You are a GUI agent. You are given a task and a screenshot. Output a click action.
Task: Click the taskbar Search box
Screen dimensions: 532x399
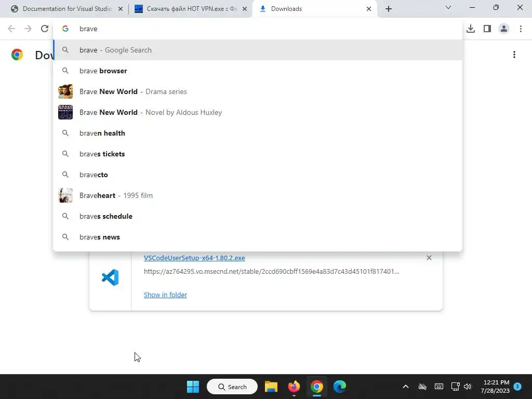pos(232,387)
